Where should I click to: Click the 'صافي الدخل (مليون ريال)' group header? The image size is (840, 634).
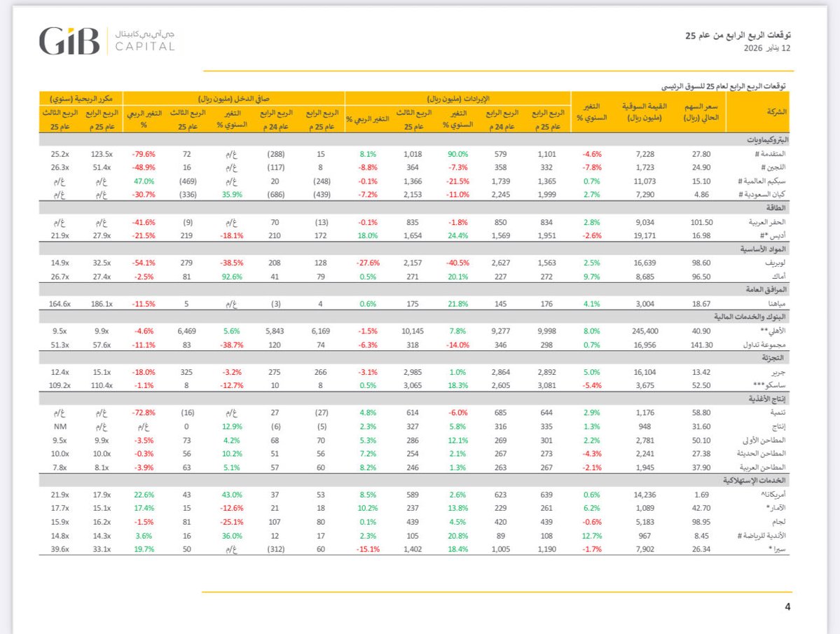coord(233,99)
